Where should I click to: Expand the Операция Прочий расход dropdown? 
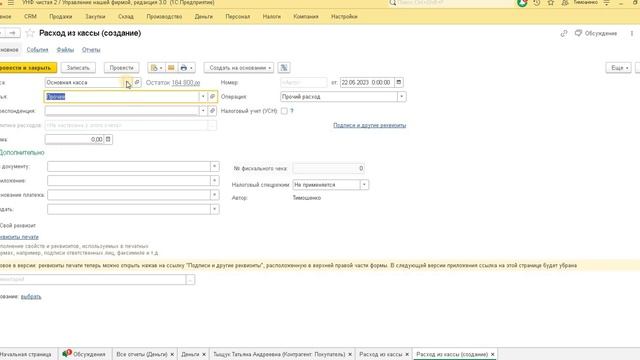402,97
